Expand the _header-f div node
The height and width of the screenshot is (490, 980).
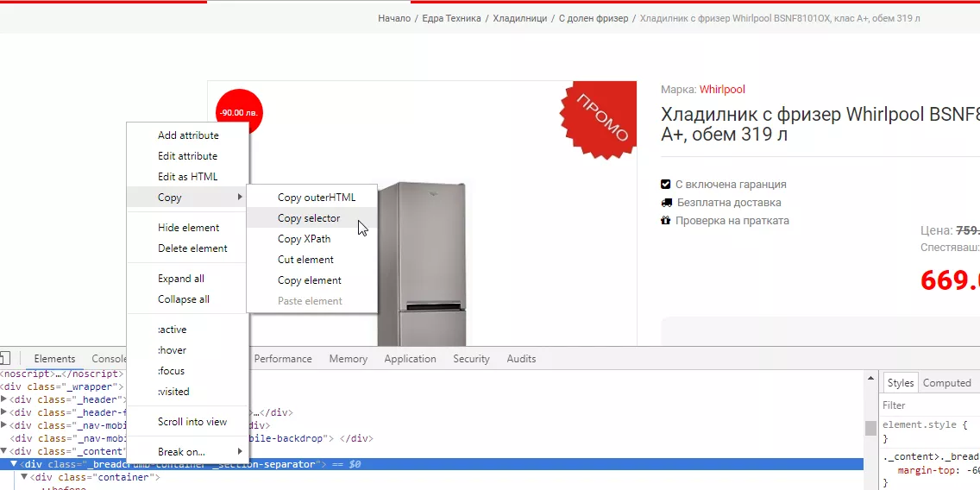pyautogui.click(x=3, y=411)
